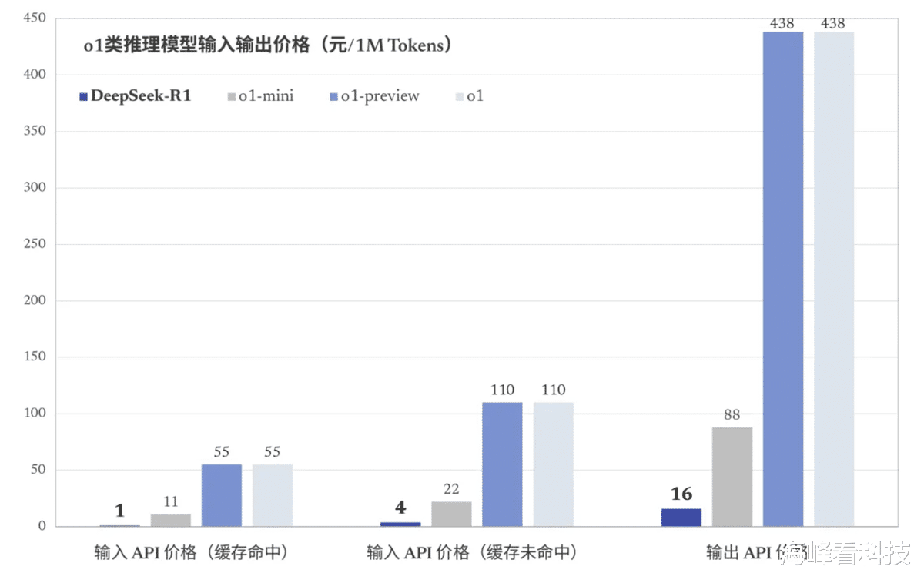Viewport: 924px width, 583px height.
Task: Click the data label 11
Action: 170,501
